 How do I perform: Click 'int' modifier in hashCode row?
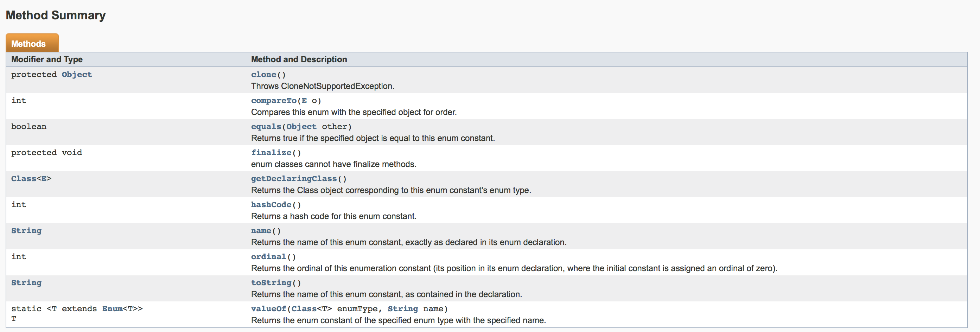pyautogui.click(x=19, y=205)
